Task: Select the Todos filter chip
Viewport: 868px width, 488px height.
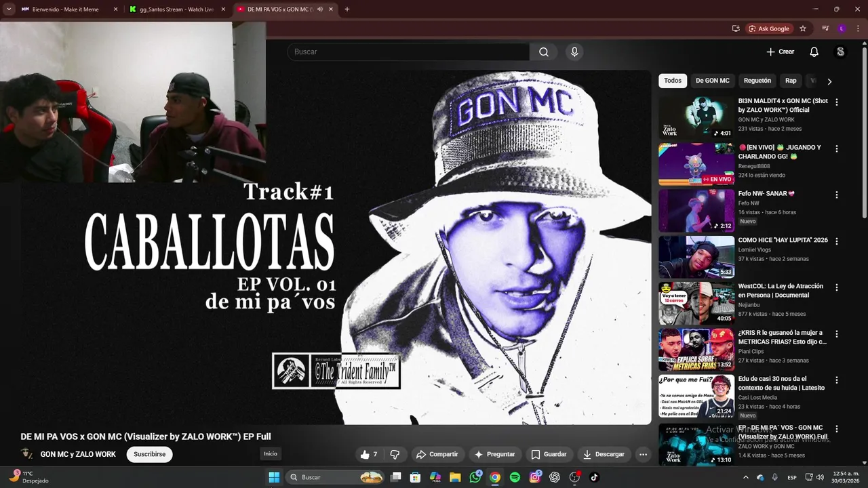Action: coord(673,81)
